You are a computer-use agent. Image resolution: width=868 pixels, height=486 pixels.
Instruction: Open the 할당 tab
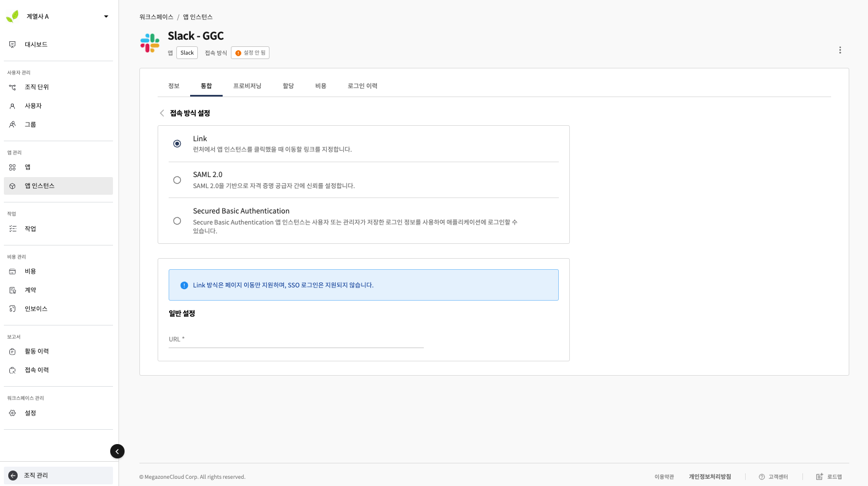288,86
